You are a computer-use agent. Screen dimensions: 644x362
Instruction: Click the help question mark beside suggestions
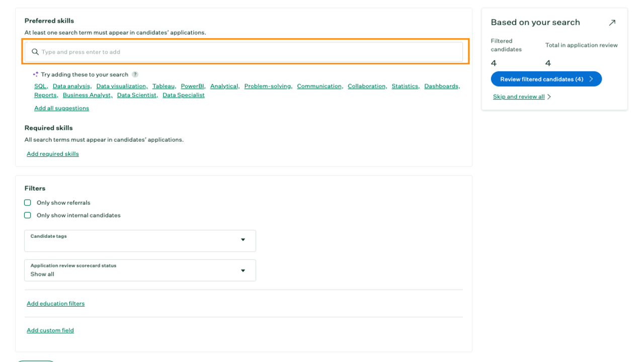(135, 74)
